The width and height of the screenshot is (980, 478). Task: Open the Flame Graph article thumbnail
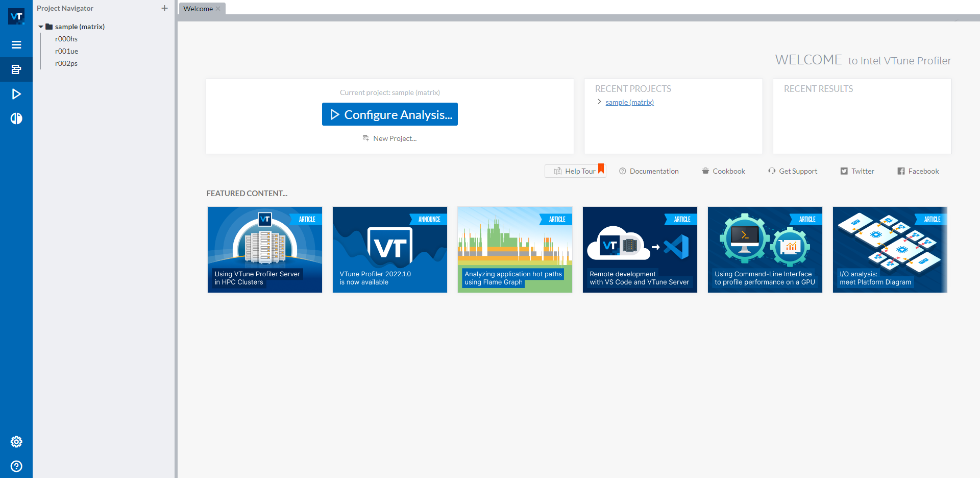click(514, 250)
